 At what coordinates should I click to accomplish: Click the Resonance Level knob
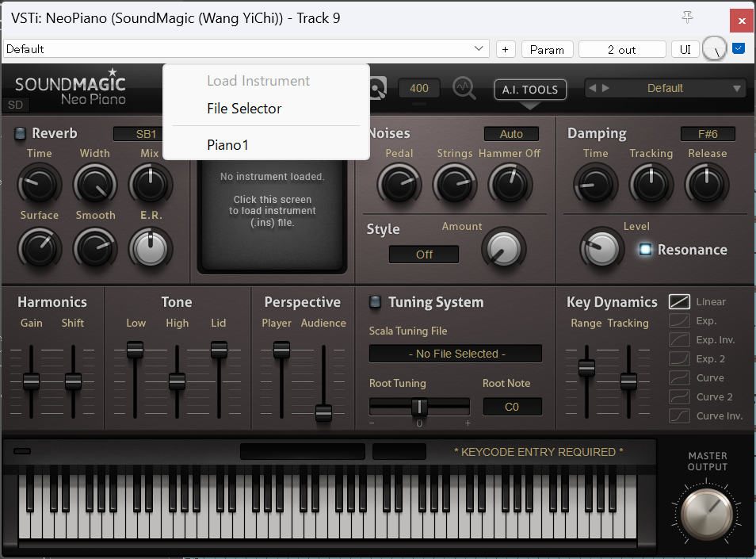(601, 249)
